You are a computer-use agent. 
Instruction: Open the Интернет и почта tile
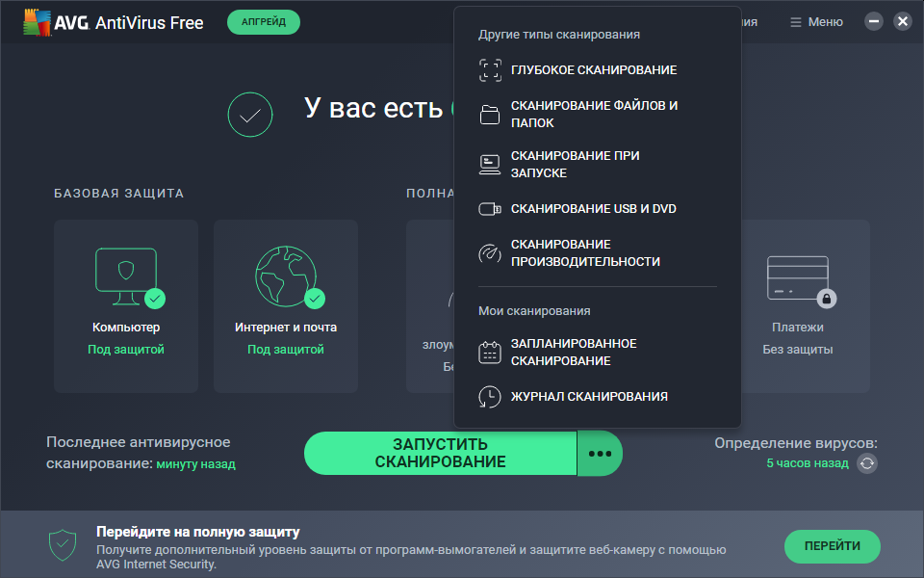(286, 305)
